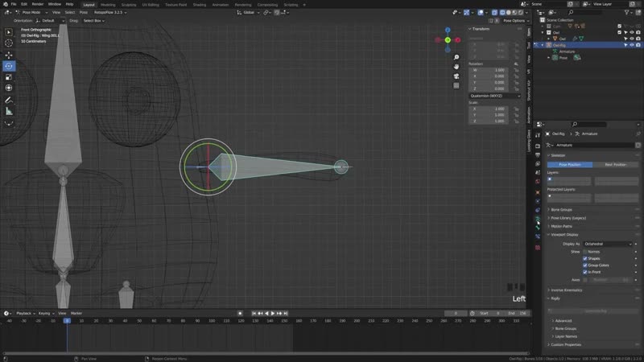This screenshot has height=362, width=644.
Task: Open the Render properties tab
Action: click(538, 146)
